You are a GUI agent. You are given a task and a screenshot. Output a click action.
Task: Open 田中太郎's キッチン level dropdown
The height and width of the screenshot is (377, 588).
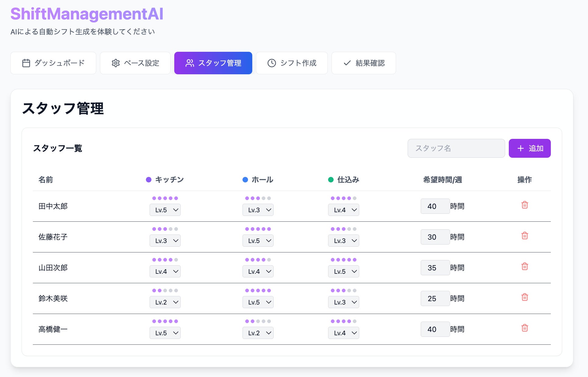pyautogui.click(x=165, y=210)
